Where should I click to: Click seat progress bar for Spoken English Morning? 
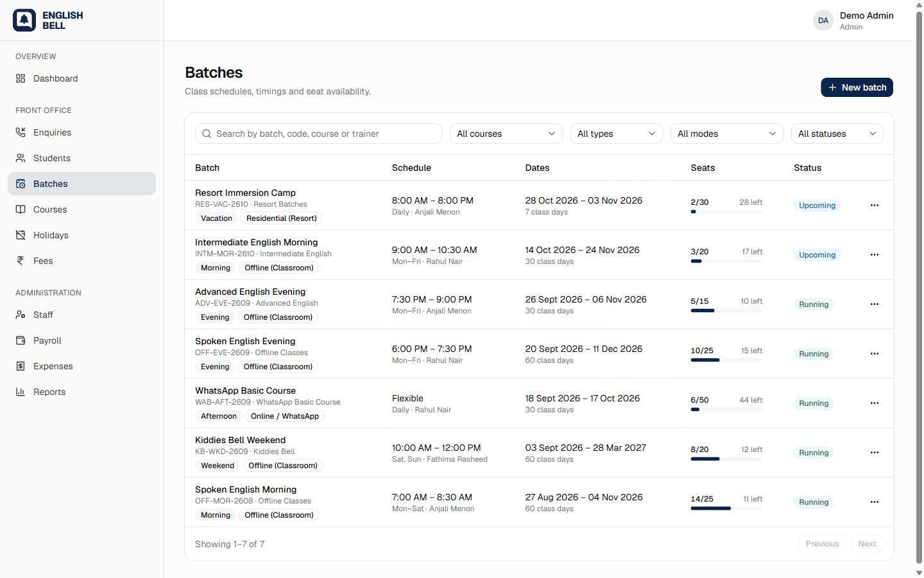(x=727, y=509)
